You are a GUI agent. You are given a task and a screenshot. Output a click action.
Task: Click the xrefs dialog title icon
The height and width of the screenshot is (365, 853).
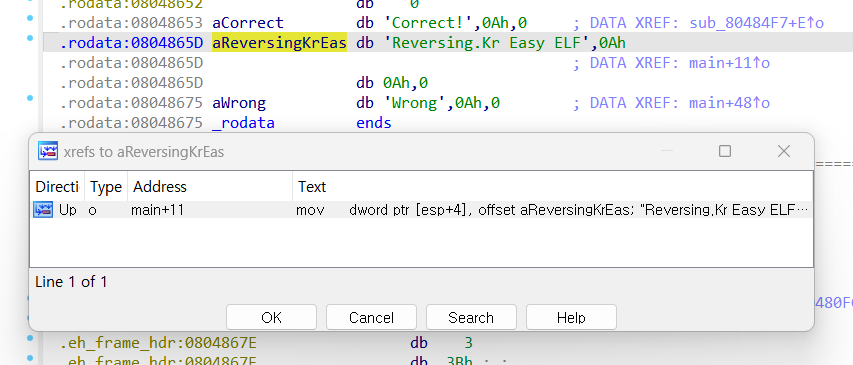point(48,151)
